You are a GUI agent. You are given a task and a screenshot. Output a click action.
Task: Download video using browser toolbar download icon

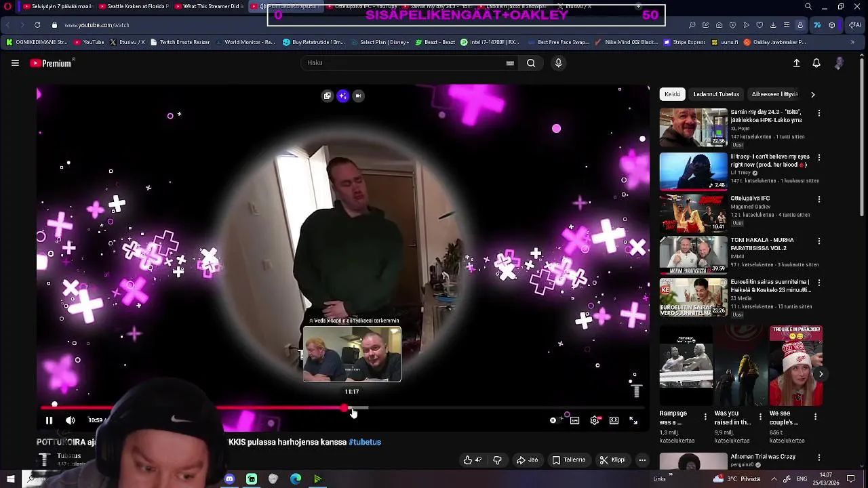773,25
